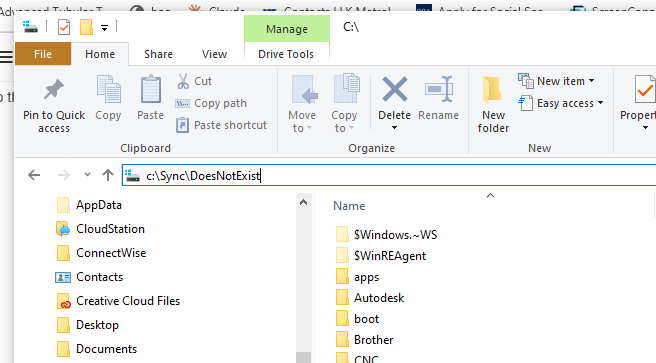The height and width of the screenshot is (363, 656).
Task: Click the new folder quick access toolbar icon
Action: point(86,27)
